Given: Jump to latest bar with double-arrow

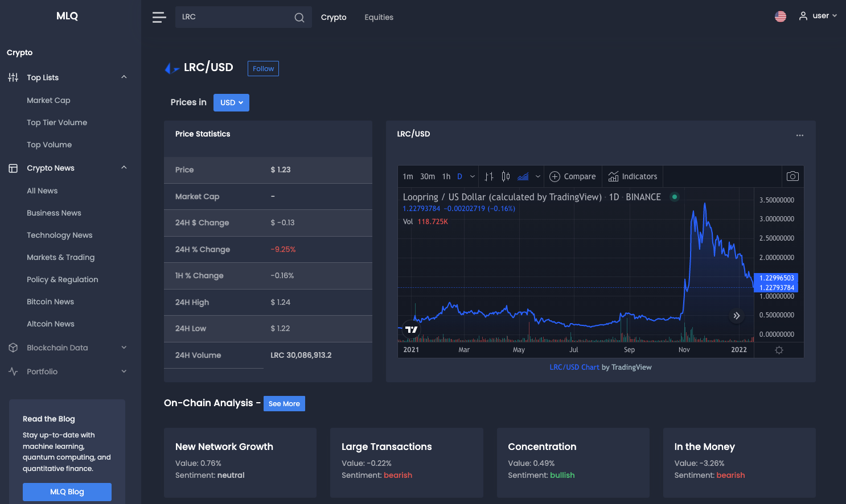Looking at the screenshot, I should tap(736, 315).
